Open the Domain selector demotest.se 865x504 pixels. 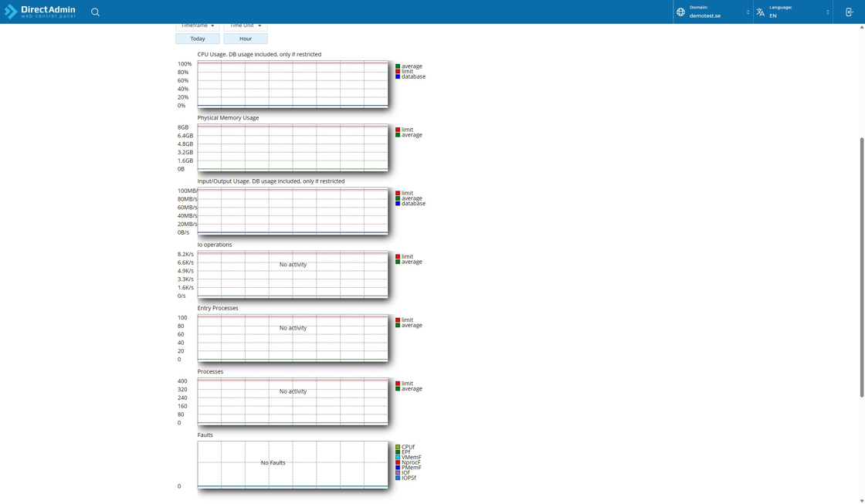(x=718, y=12)
